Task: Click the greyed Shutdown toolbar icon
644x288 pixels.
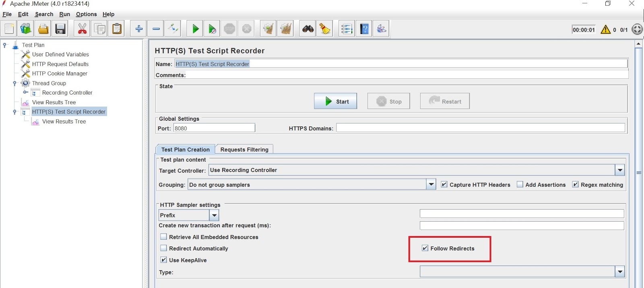Action: [247, 29]
